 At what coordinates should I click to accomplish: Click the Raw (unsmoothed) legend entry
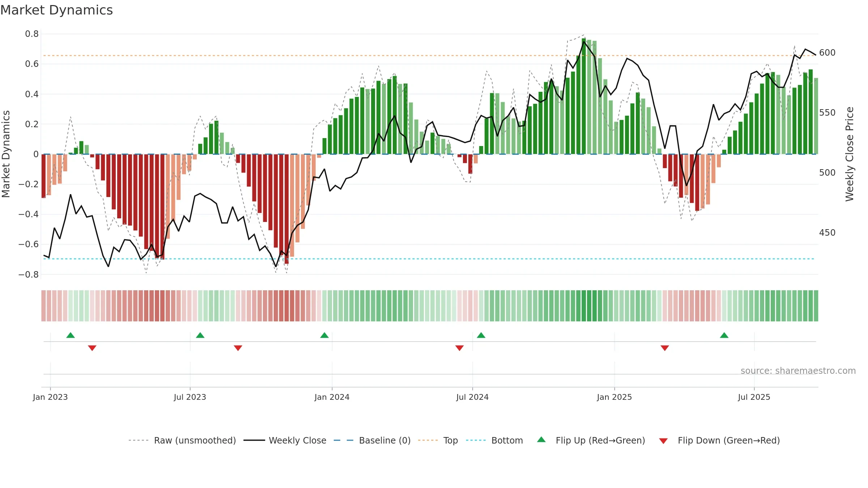(182, 440)
